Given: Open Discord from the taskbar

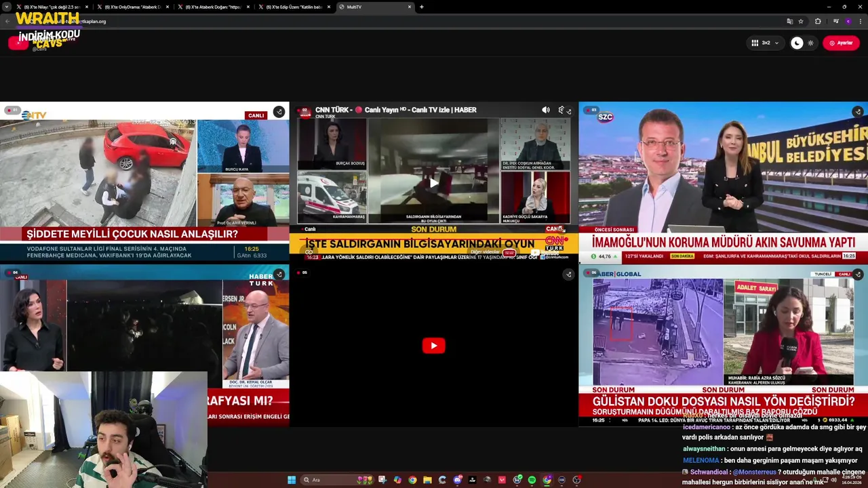Looking at the screenshot, I should [457, 480].
